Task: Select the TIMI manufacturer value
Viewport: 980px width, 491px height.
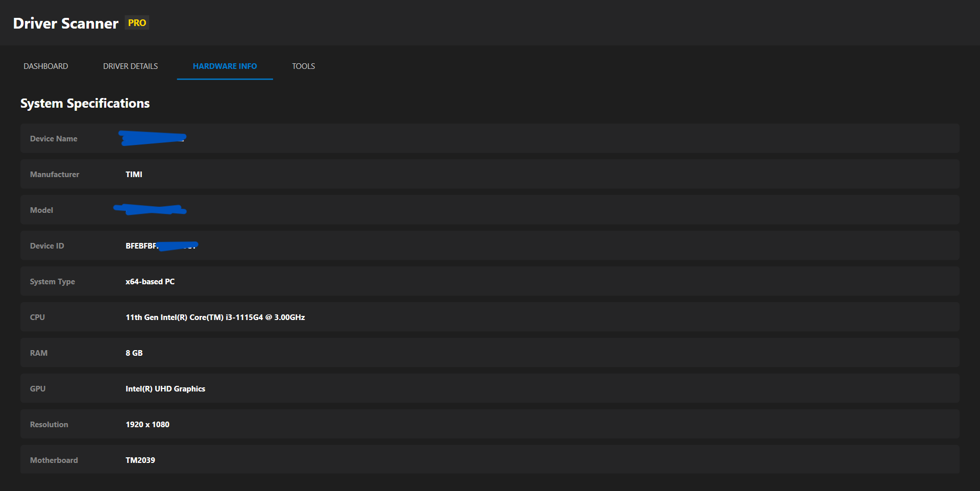Action: coord(134,175)
